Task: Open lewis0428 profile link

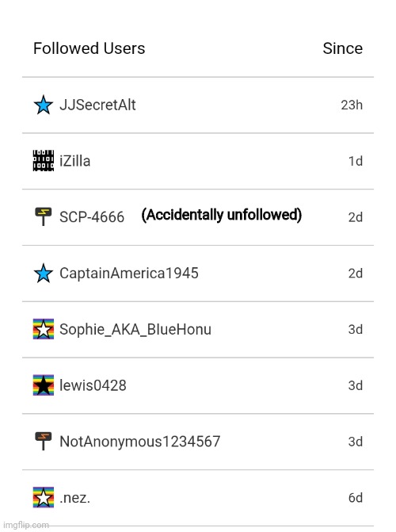Action: 93,385
